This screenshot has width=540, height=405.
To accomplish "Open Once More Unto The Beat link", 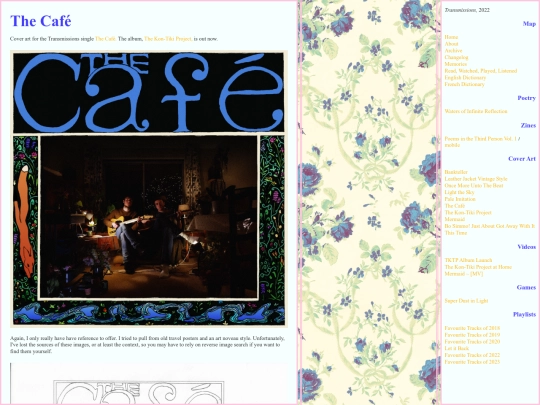I will pyautogui.click(x=474, y=185).
